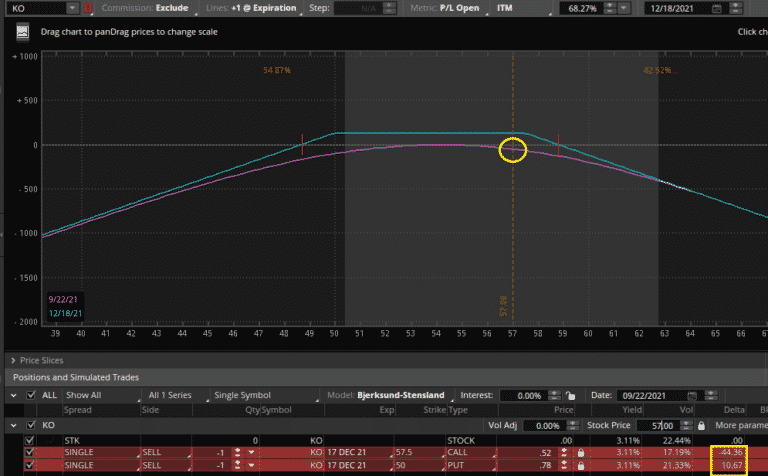Toggle the STK row checkbox
The image size is (768, 476).
coord(29,439)
